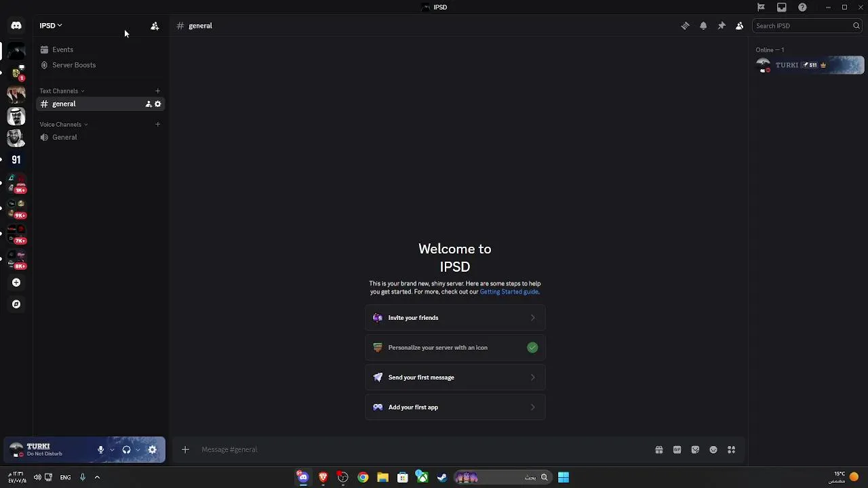The height and width of the screenshot is (488, 868).
Task: Open the apps launcher icon in message bar
Action: tap(732, 449)
